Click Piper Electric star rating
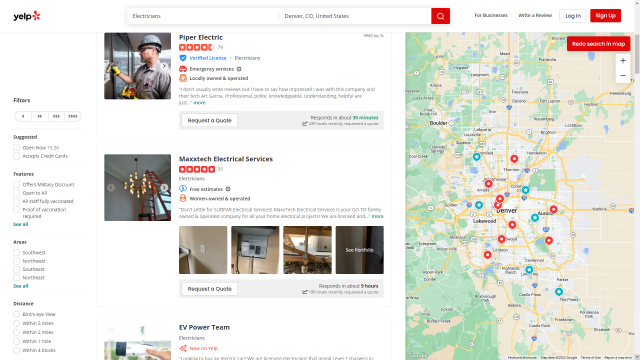The width and height of the screenshot is (640, 360). (196, 47)
